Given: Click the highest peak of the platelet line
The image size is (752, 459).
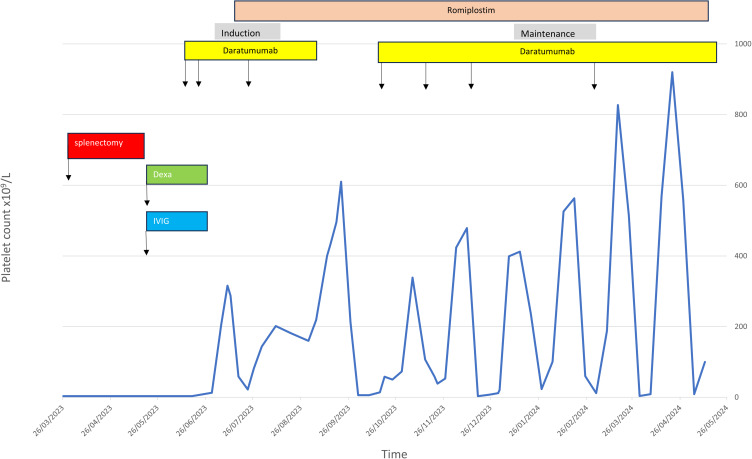Looking at the screenshot, I should pyautogui.click(x=672, y=72).
